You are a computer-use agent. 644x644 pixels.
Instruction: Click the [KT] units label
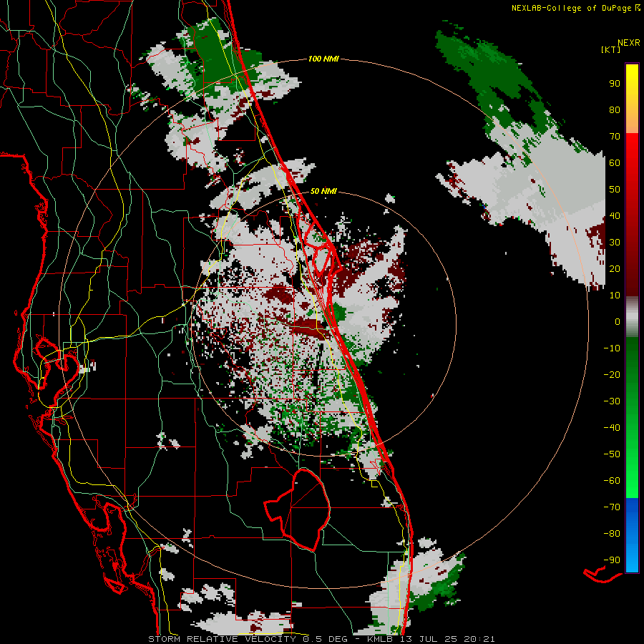pyautogui.click(x=611, y=49)
